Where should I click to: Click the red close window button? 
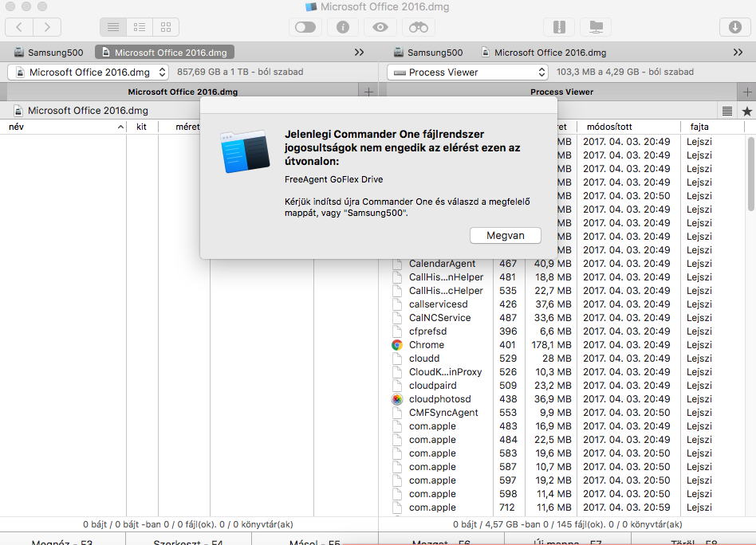10,6
